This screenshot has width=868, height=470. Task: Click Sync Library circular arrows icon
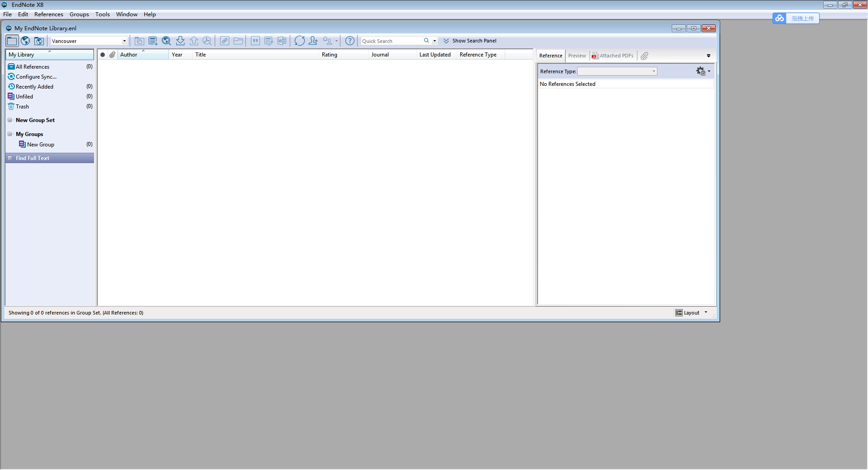click(299, 41)
